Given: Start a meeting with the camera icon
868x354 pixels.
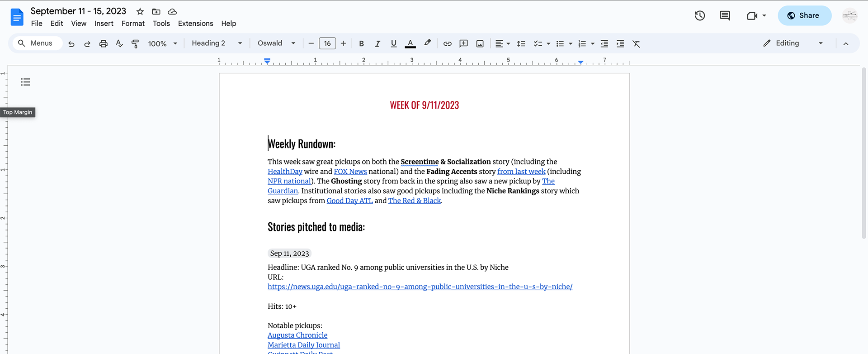Looking at the screenshot, I should [x=752, y=16].
